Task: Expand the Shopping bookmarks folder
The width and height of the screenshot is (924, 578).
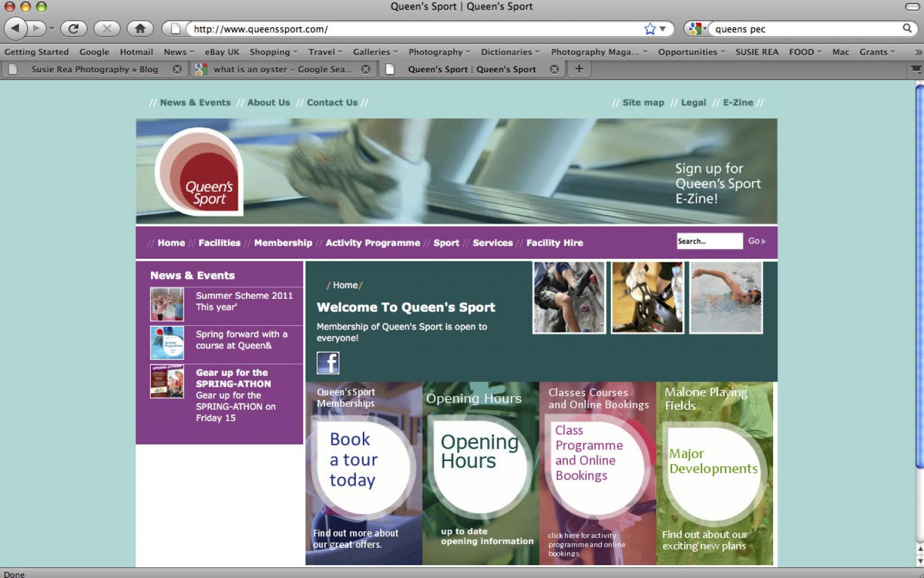Action: [273, 52]
